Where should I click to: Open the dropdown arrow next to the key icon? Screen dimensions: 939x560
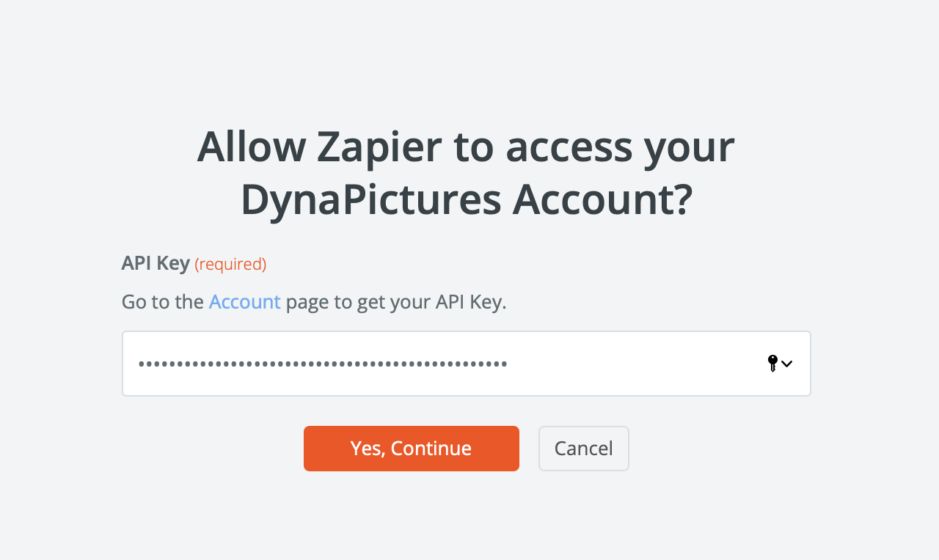pyautogui.click(x=787, y=363)
